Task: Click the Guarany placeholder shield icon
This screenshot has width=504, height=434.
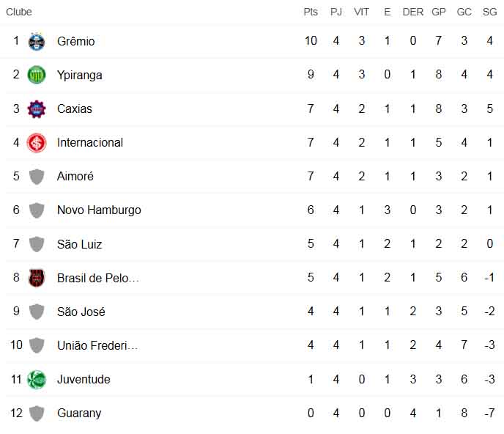Action: click(37, 413)
